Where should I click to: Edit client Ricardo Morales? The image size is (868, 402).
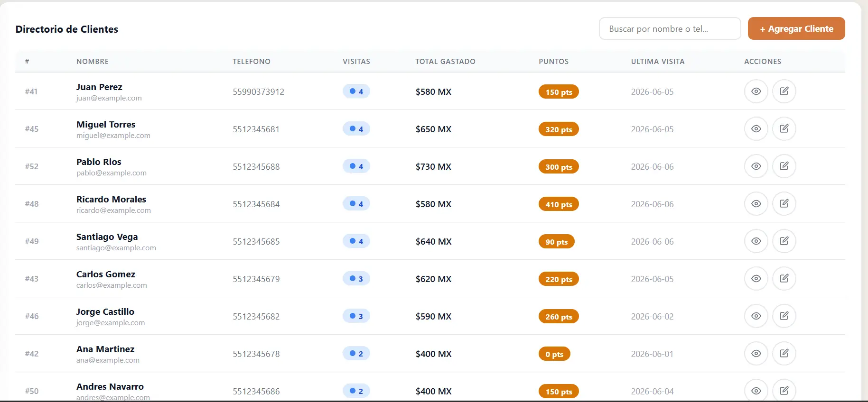tap(784, 203)
